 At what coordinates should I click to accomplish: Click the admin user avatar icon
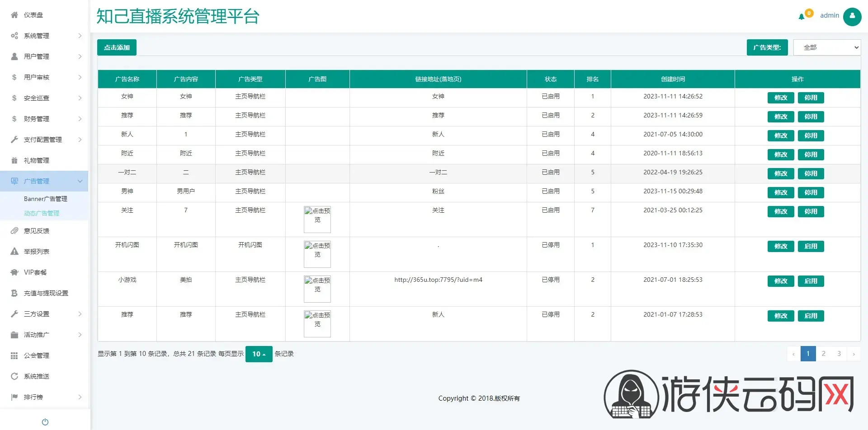[852, 17]
